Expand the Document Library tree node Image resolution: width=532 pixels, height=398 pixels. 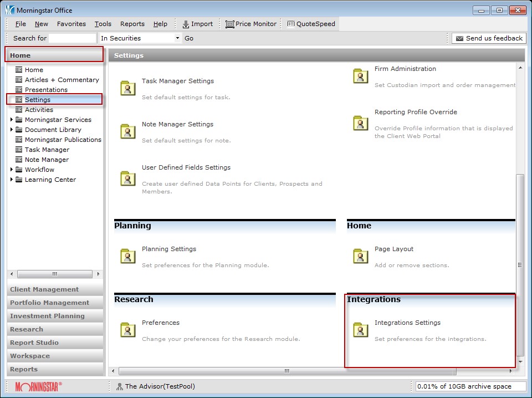pyautogui.click(x=12, y=130)
